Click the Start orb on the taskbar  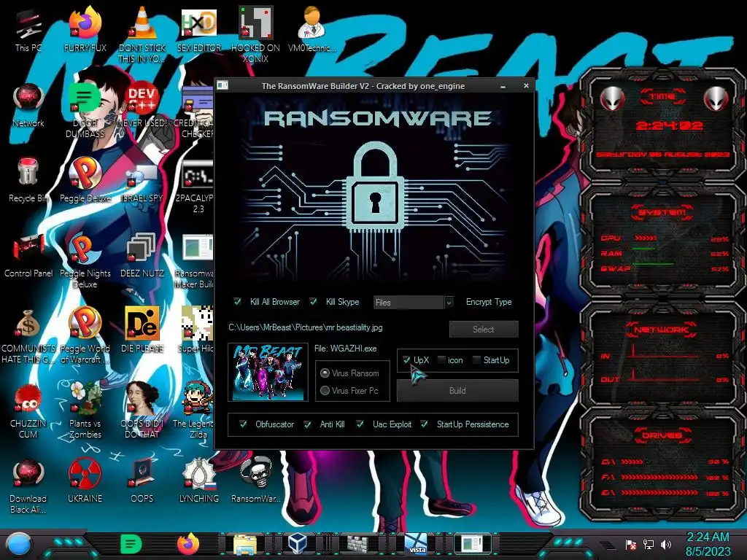pyautogui.click(x=19, y=545)
